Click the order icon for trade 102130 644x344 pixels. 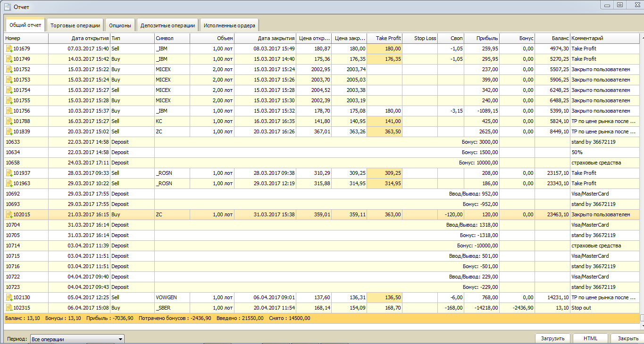pos(9,297)
